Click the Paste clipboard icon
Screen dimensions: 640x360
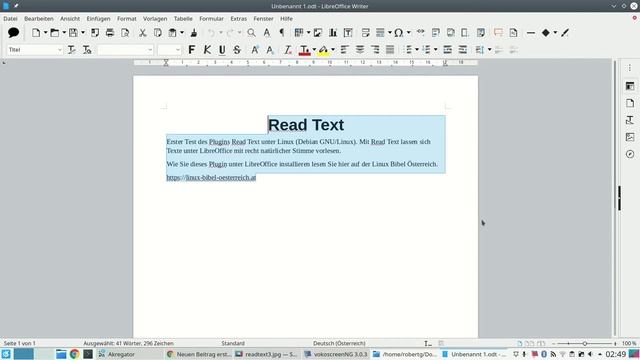(173, 33)
